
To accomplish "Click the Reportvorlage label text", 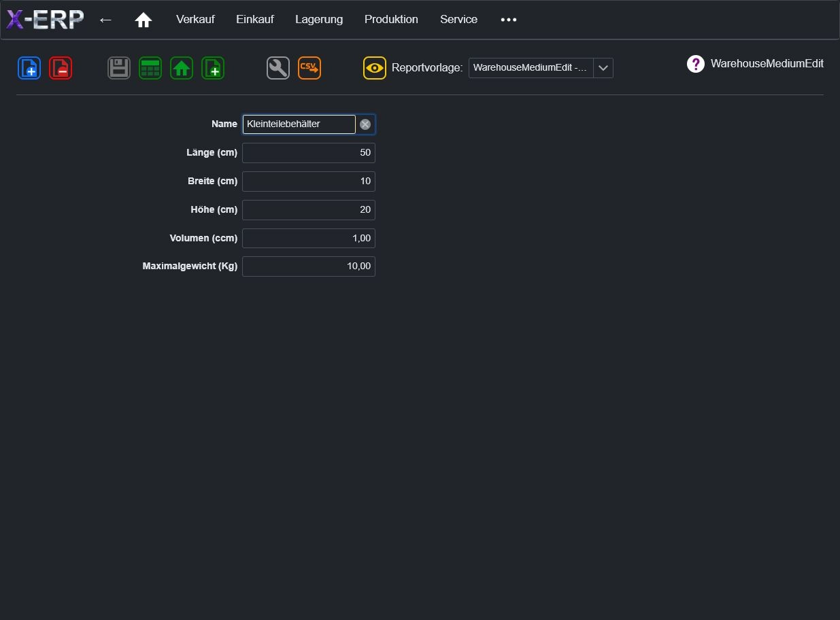I will pos(427,68).
